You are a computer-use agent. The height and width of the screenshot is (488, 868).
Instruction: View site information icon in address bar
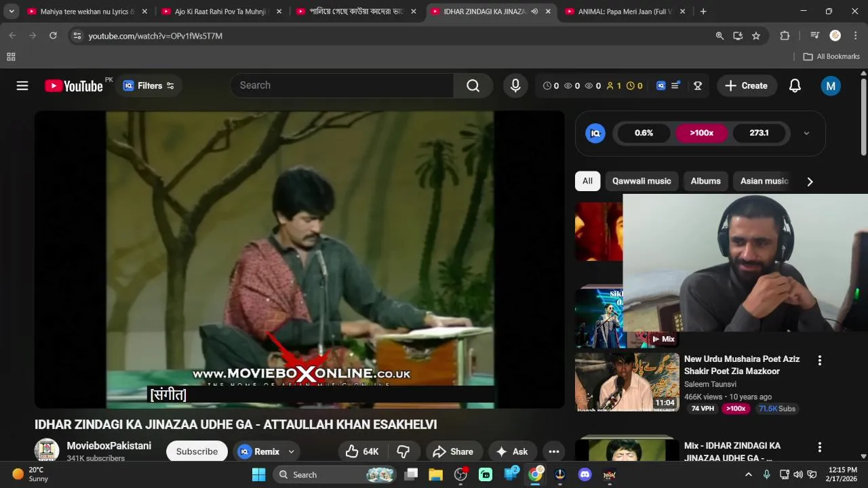pos(77,36)
